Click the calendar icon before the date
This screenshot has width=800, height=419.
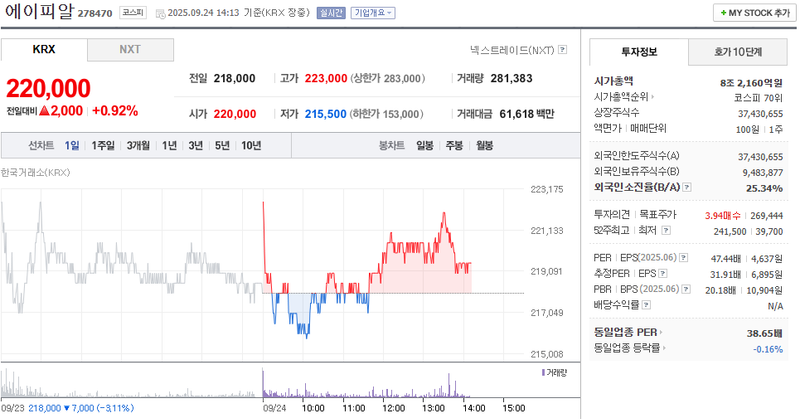click(160, 13)
